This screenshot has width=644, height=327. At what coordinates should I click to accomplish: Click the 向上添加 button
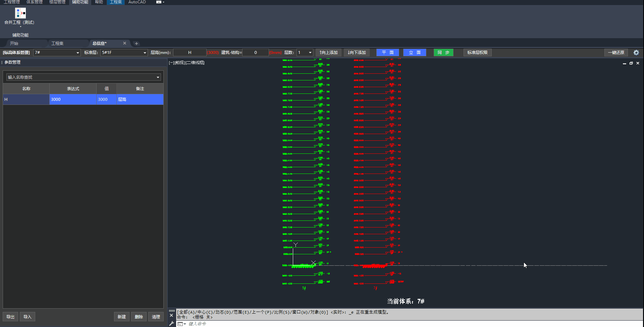[328, 53]
